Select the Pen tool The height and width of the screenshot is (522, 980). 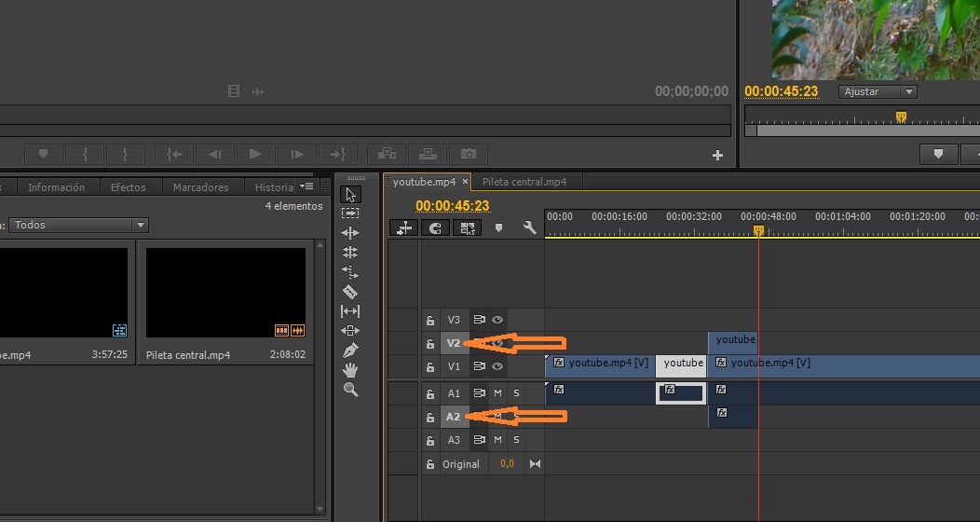pos(350,350)
